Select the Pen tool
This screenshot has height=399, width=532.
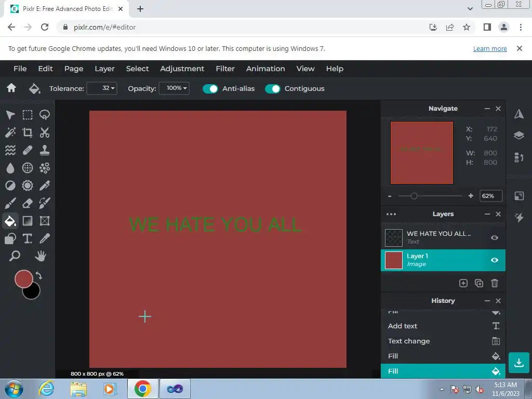click(x=45, y=185)
